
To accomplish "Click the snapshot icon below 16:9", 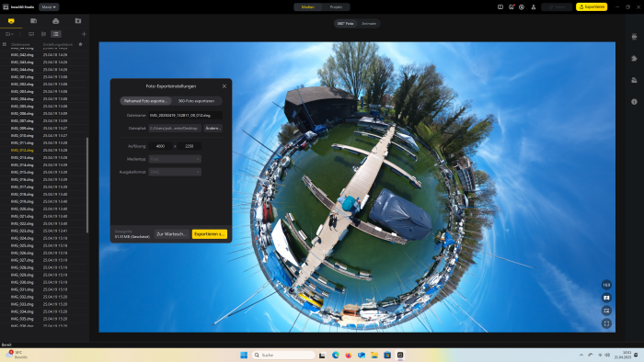I will tap(606, 298).
